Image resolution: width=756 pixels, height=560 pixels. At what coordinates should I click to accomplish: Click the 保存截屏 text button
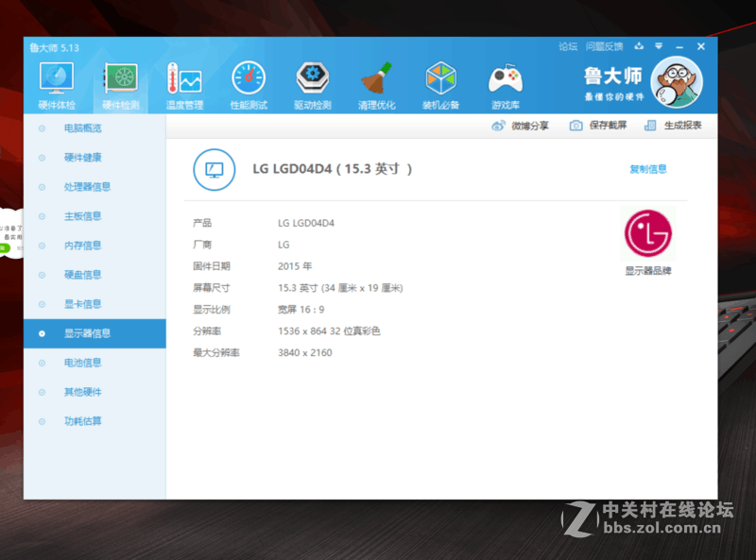(x=608, y=126)
